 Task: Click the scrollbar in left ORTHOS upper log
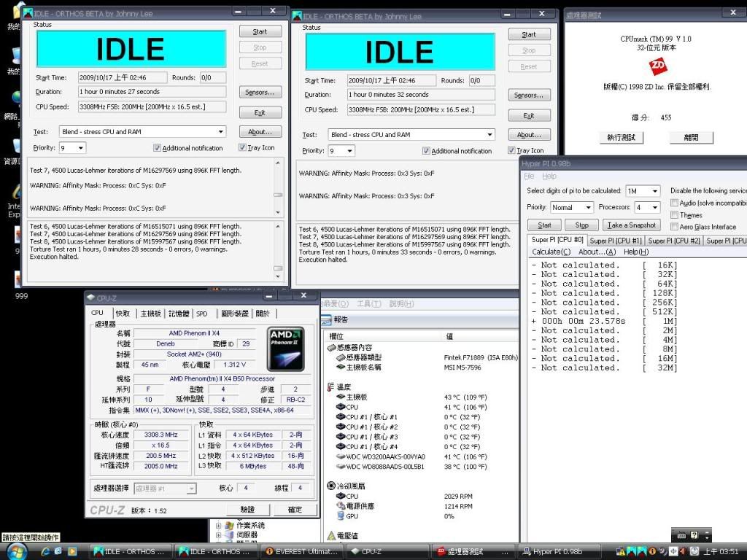[278, 187]
